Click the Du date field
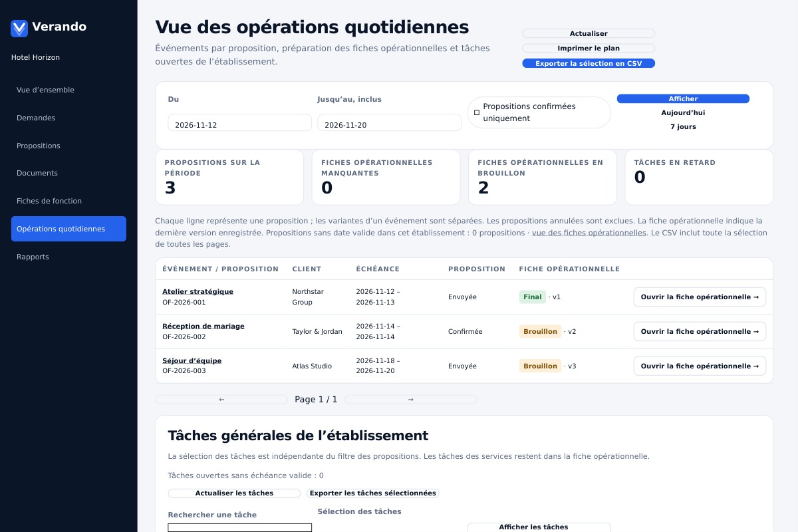The width and height of the screenshot is (798, 532). coord(239,123)
